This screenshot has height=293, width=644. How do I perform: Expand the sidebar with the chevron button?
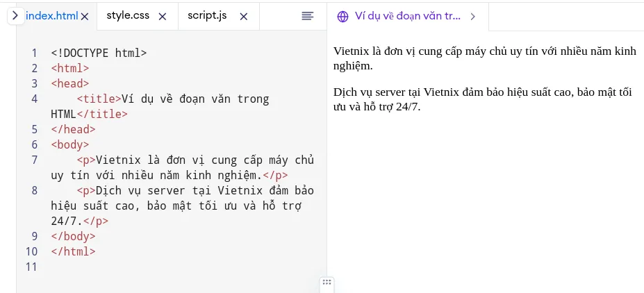(15, 16)
